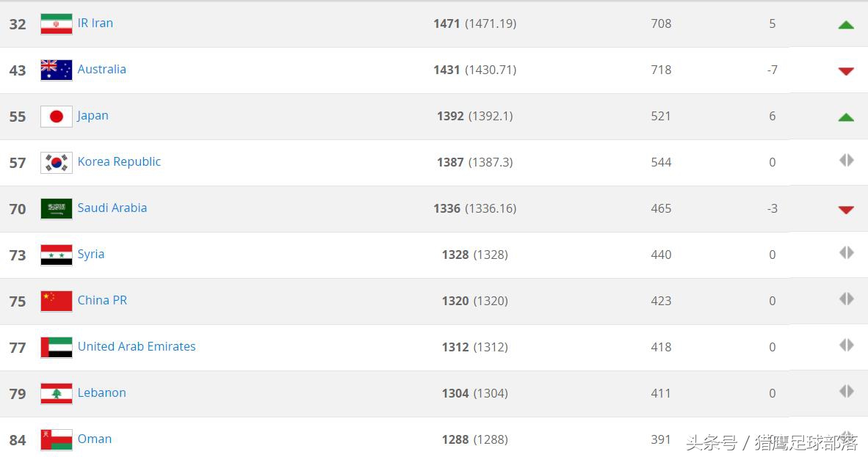
Task: Open the Australia team link
Action: [x=102, y=69]
